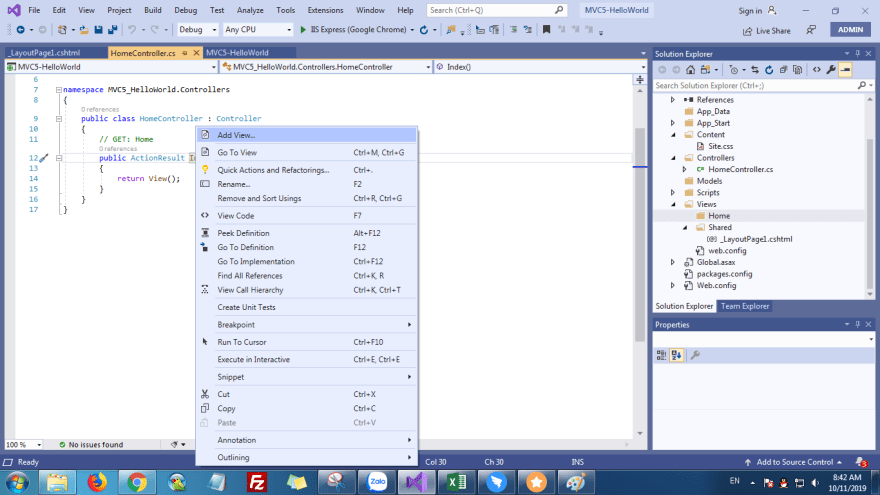
Task: Toggle Preview Selected Items in Solution Explorer
Action: coord(846,70)
